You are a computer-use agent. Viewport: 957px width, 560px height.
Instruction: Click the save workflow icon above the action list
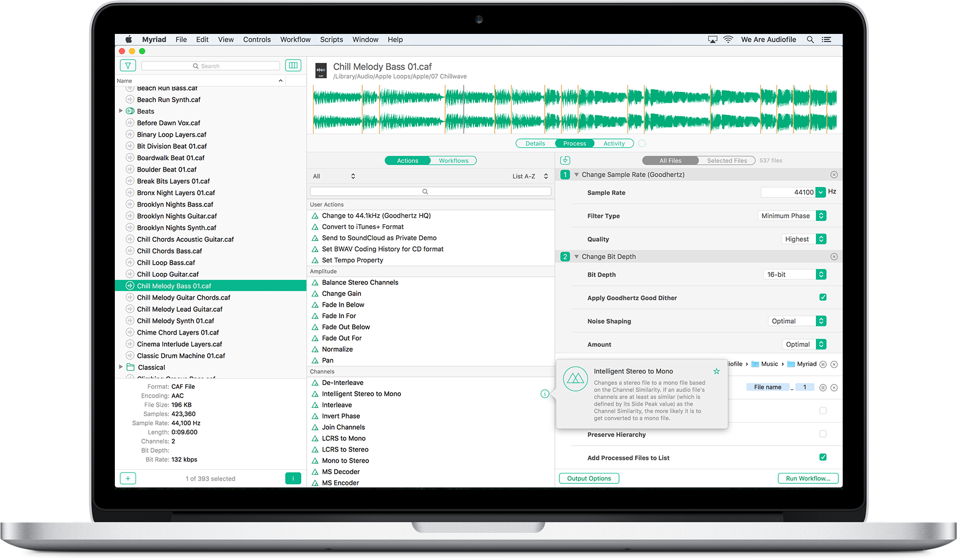click(x=565, y=160)
